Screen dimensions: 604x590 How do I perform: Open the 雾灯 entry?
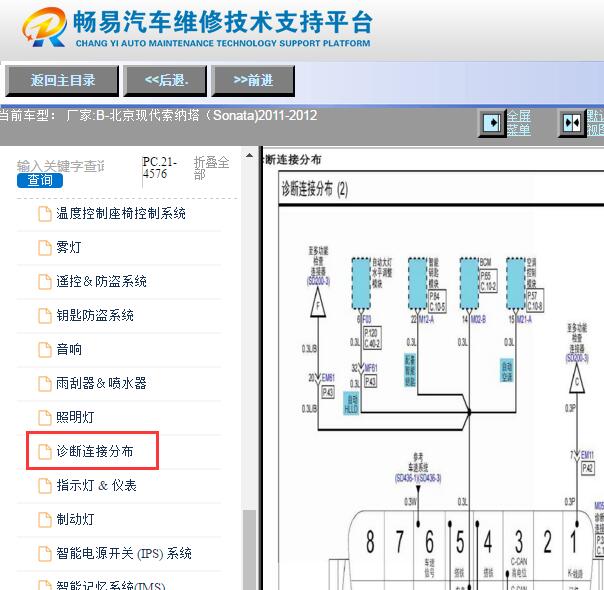click(x=69, y=247)
